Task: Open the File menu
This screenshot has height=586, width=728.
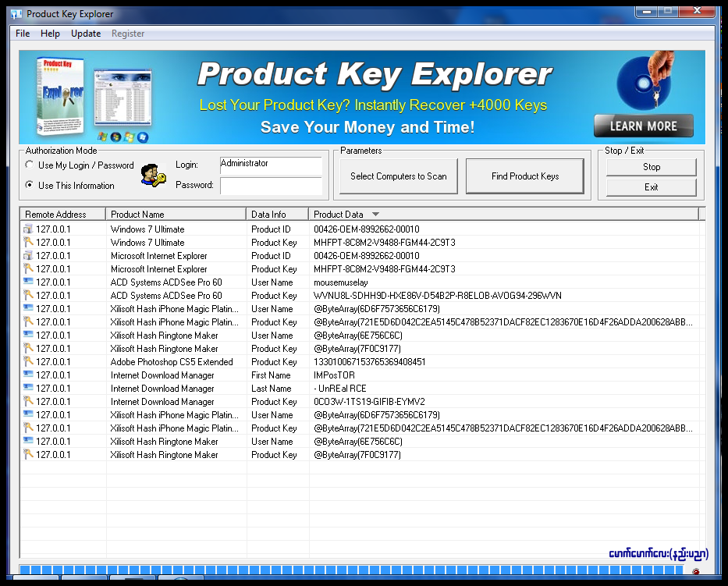Action: coord(23,34)
